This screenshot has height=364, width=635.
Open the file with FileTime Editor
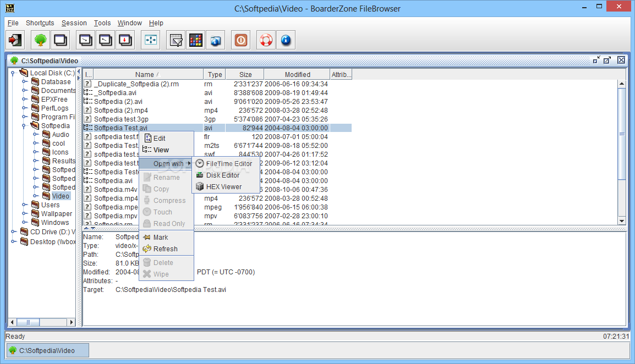tap(226, 163)
